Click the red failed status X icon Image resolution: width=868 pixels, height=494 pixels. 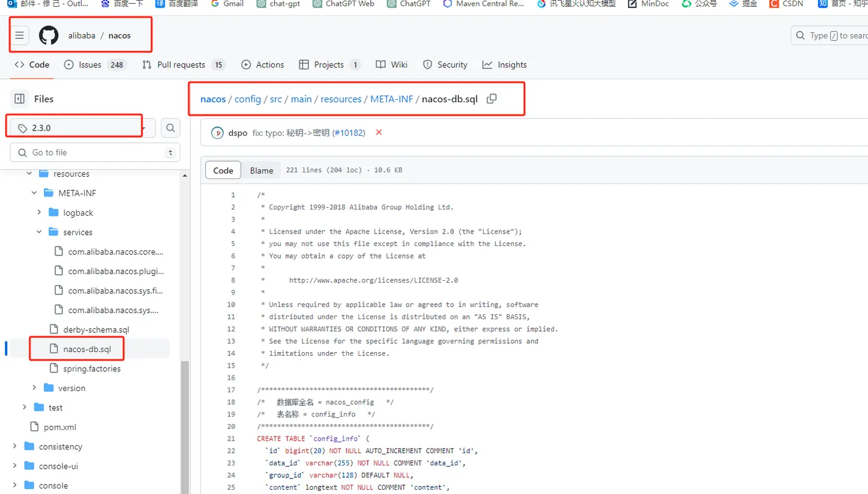point(379,133)
